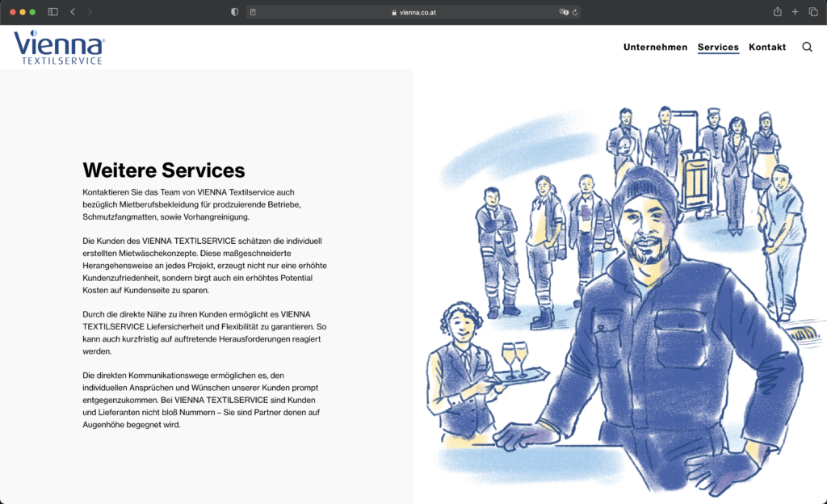827x504 pixels.
Task: Go to the Kontakt page
Action: (766, 47)
